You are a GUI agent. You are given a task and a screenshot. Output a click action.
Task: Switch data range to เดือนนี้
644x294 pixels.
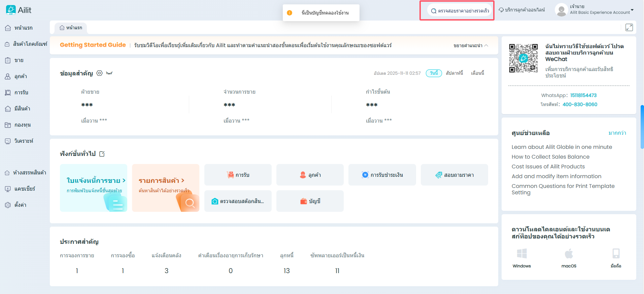tap(477, 73)
